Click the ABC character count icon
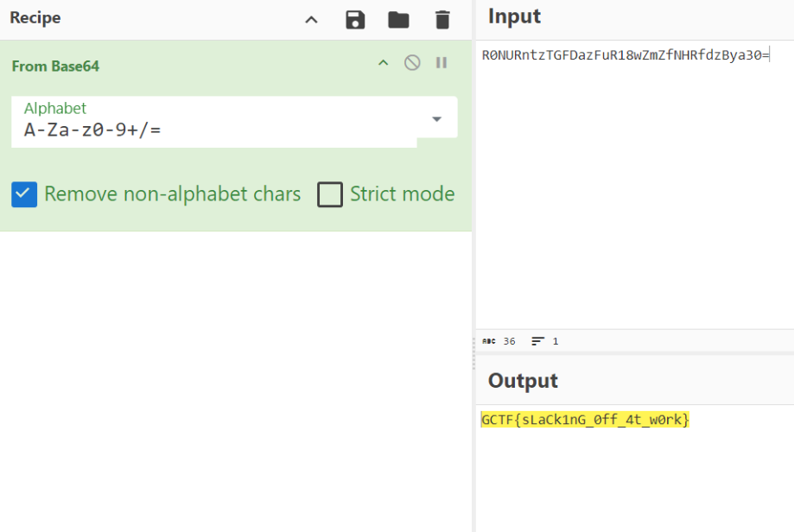The width and height of the screenshot is (794, 532). tap(489, 341)
